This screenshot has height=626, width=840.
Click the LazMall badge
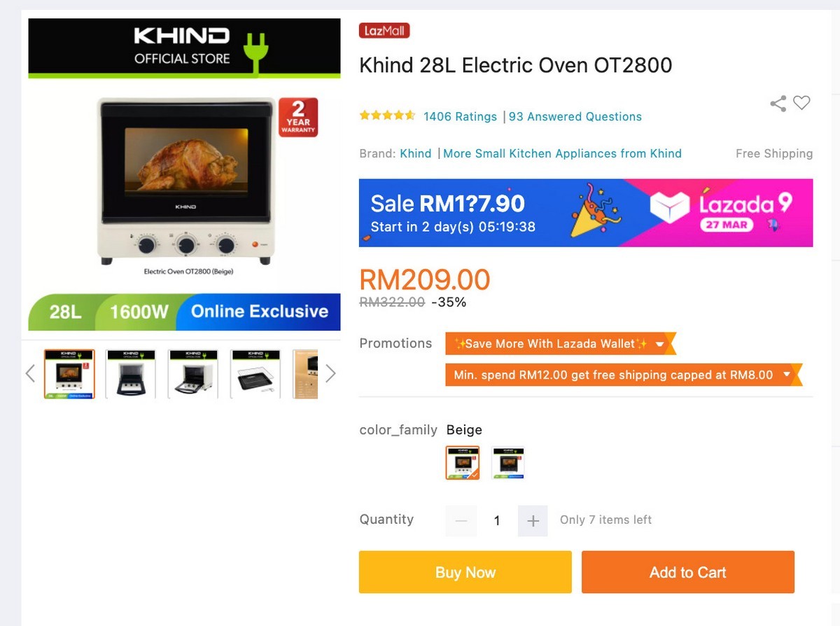tap(384, 31)
